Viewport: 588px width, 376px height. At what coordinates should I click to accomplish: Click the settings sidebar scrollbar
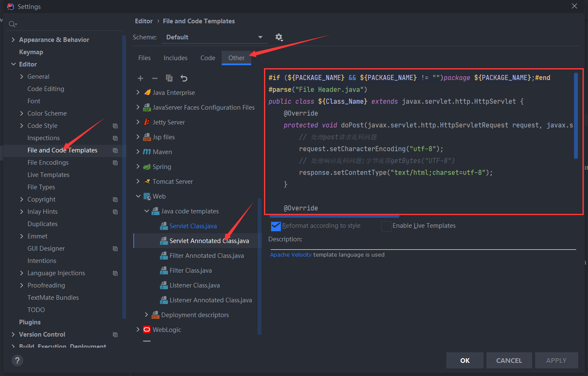click(x=124, y=177)
